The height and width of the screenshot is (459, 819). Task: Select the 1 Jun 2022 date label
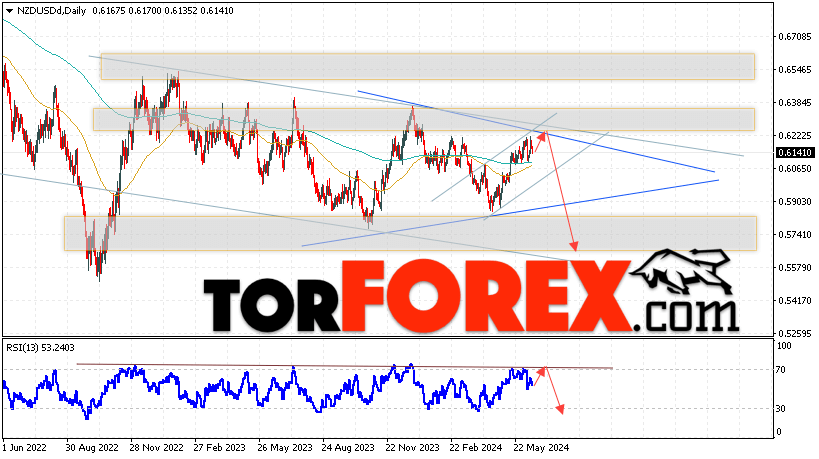click(x=25, y=448)
